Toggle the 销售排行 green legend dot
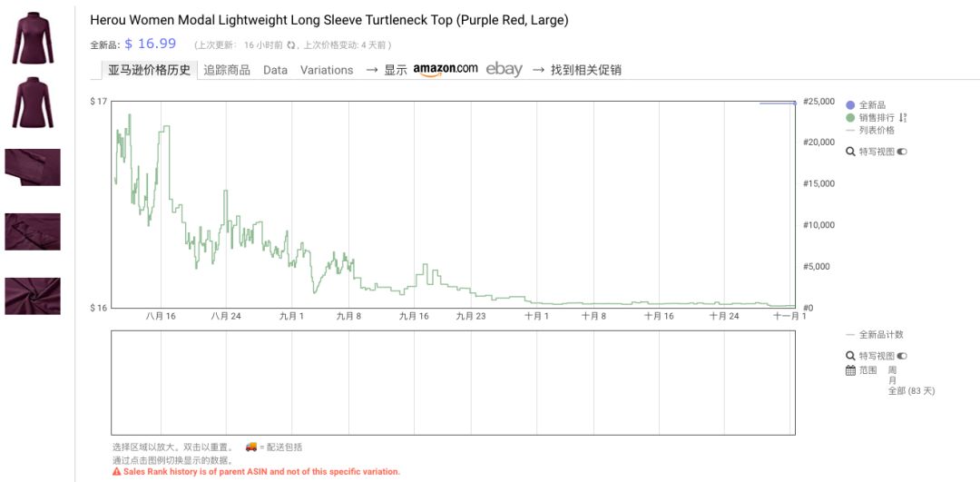The width and height of the screenshot is (980, 482). [x=850, y=118]
